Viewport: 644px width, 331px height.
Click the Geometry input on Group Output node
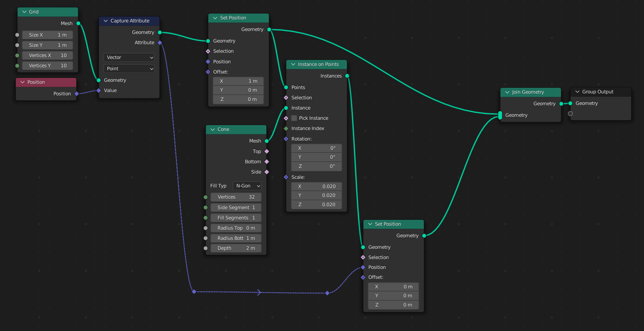point(570,103)
